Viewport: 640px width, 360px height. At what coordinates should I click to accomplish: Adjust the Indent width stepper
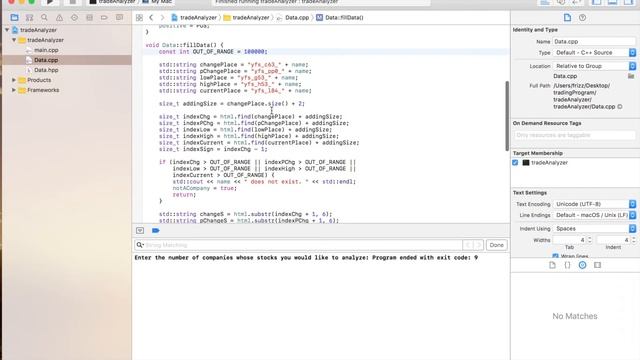(x=633, y=240)
